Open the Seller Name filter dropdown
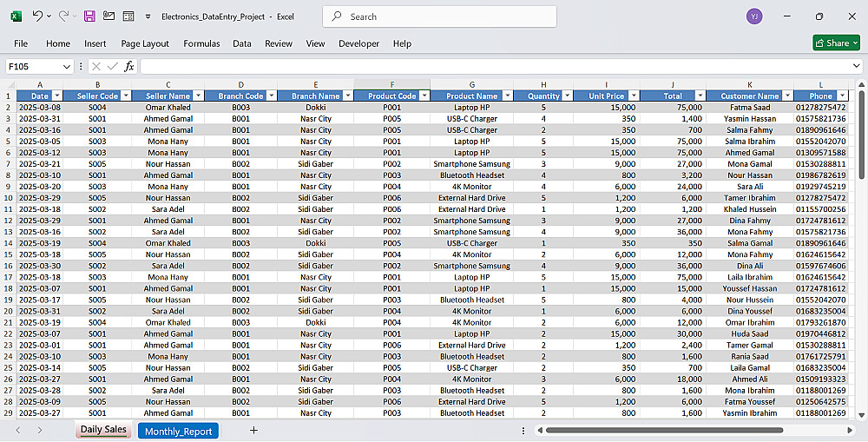This screenshot has height=442, width=868. (x=198, y=96)
